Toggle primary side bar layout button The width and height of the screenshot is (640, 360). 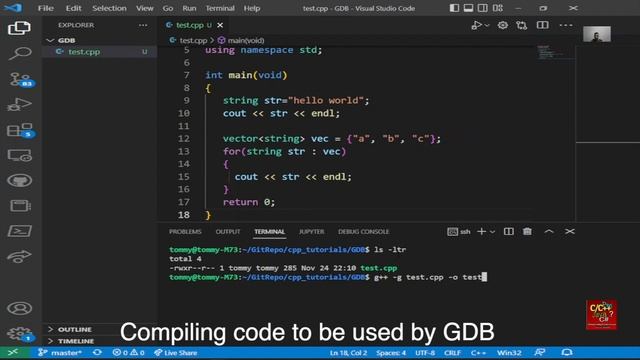pos(454,8)
